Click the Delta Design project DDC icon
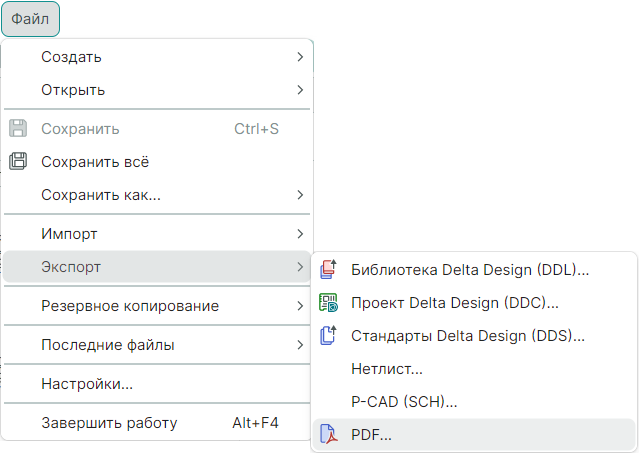This screenshot has height=453, width=639. 328,302
